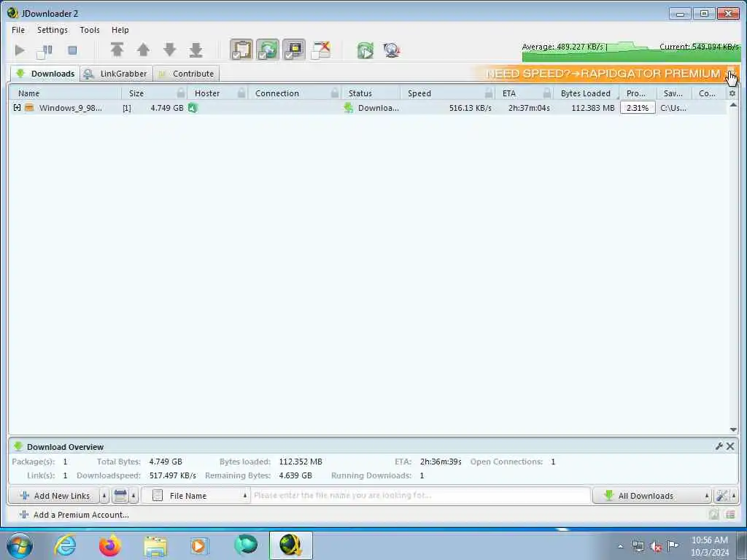Open column settings gear in table header
747x560 pixels.
pyautogui.click(x=732, y=93)
